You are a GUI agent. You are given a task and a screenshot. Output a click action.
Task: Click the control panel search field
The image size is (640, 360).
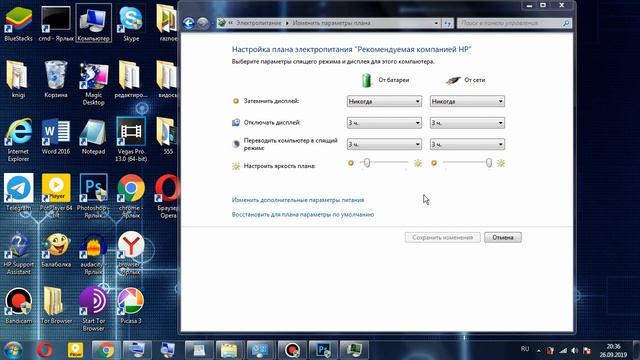coord(514,23)
